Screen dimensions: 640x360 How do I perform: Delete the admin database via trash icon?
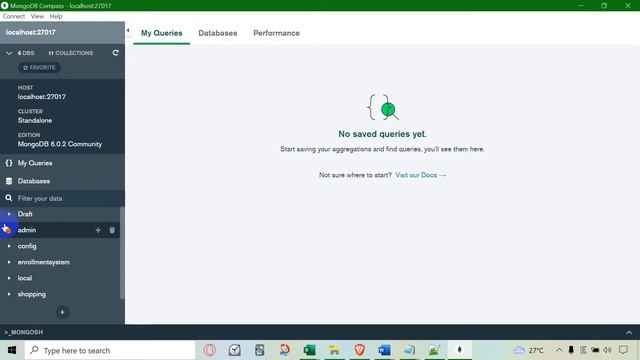click(112, 230)
